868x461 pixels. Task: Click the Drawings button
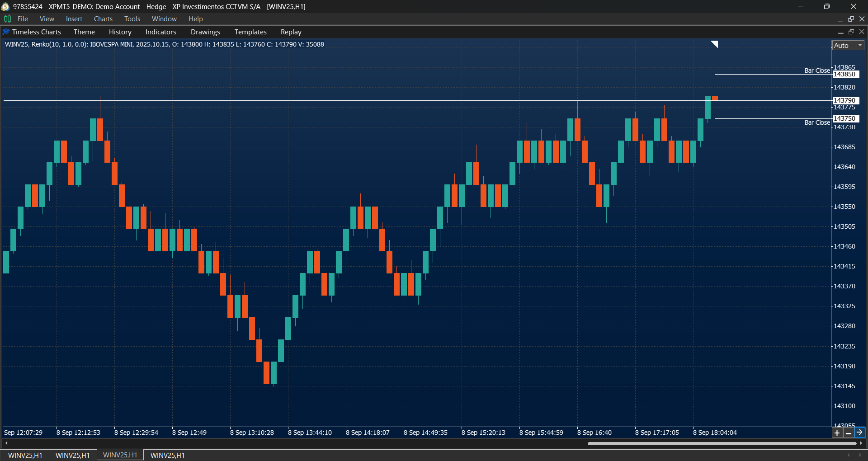[x=205, y=32]
